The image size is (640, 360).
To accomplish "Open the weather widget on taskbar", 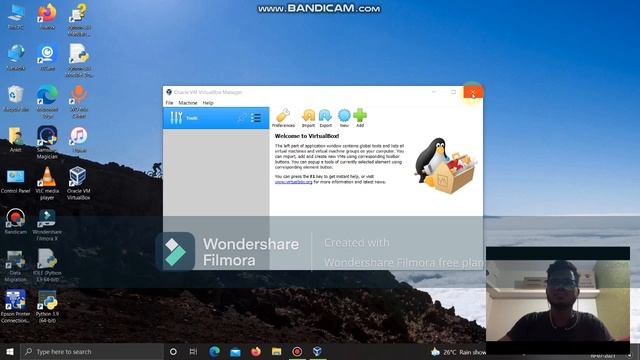I will [x=458, y=352].
